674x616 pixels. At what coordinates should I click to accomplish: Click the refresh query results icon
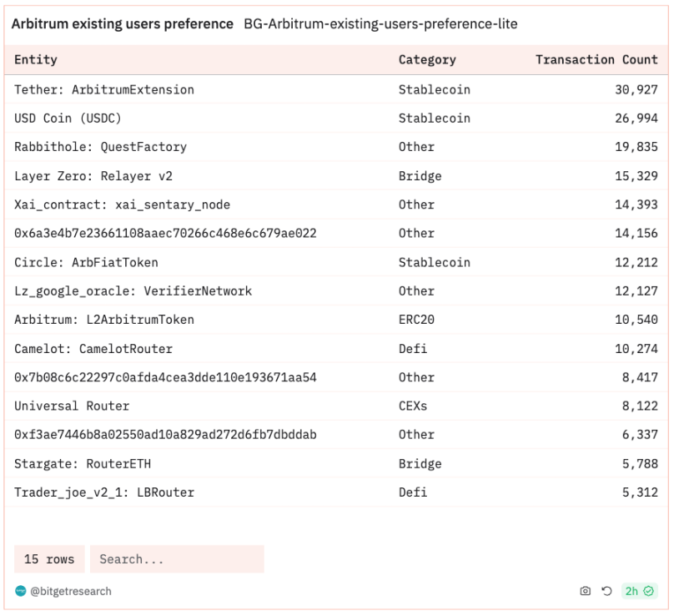[606, 591]
